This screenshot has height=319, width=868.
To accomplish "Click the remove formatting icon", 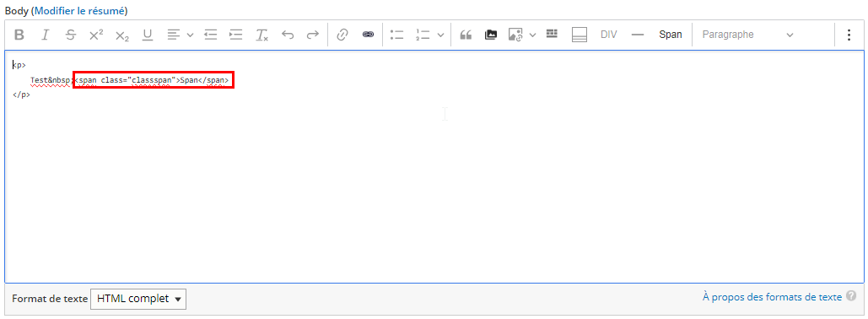I will (261, 35).
